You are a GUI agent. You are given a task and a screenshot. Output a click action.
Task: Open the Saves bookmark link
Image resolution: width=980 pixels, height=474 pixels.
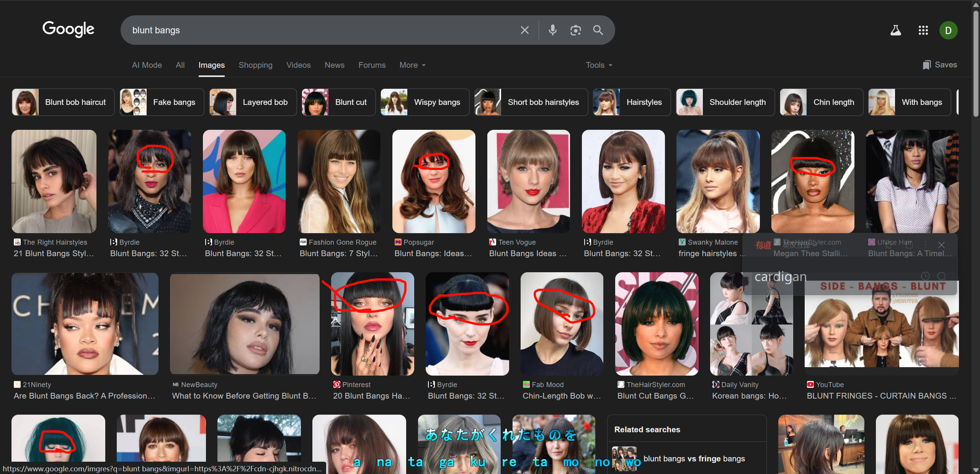coord(939,65)
